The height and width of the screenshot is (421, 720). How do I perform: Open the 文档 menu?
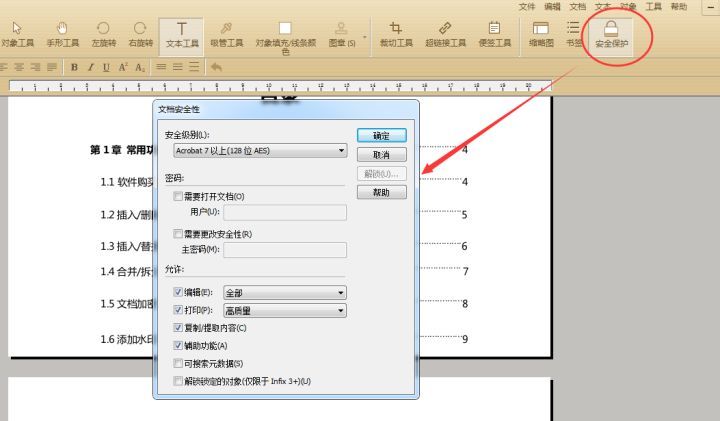point(578,6)
